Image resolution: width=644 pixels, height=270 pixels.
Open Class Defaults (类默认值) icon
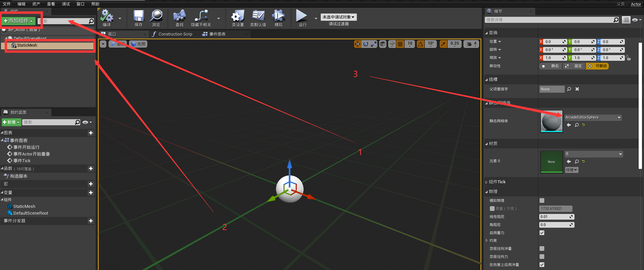coord(258,16)
